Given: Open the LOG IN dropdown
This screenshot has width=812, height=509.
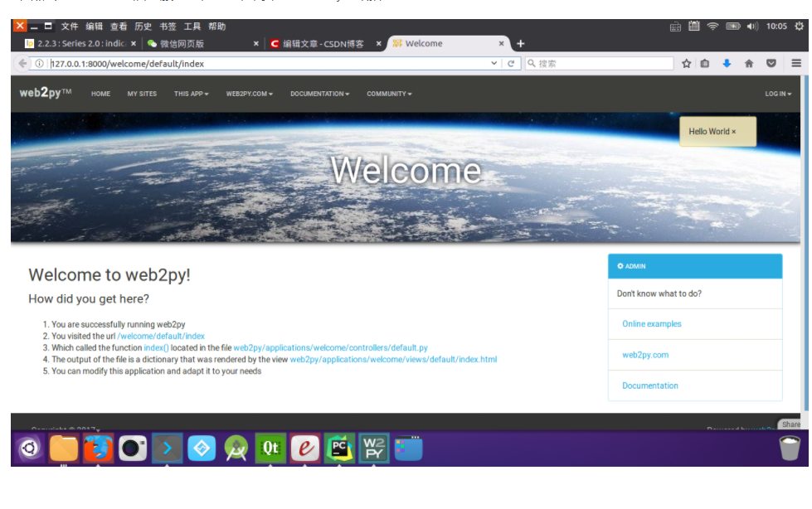Looking at the screenshot, I should [778, 94].
